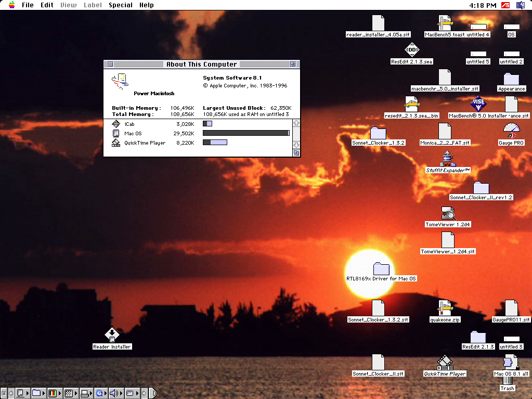Select the ResEdit 2.1.3.sea archive icon
The height and width of the screenshot is (399, 532).
coord(411,50)
